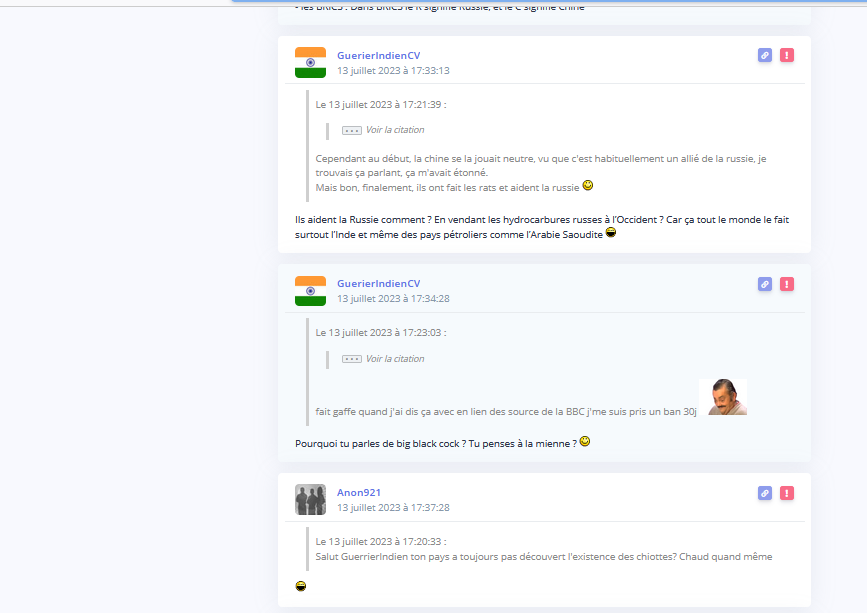This screenshot has height=613, width=867.
Task: Open India flag avatar on 17:33:13 post
Action: point(310,62)
